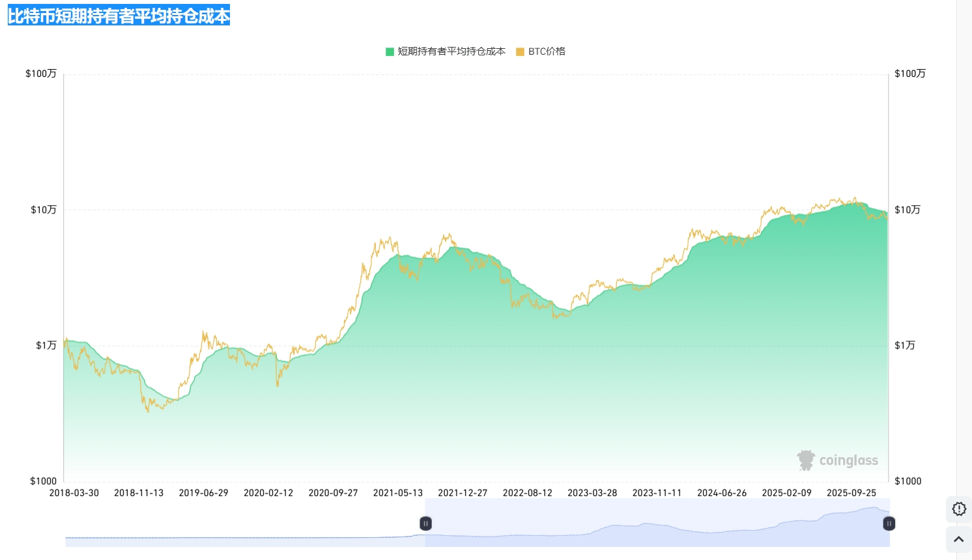Click the feedback alert badge icon
This screenshot has width=972, height=560.
pos(958,509)
